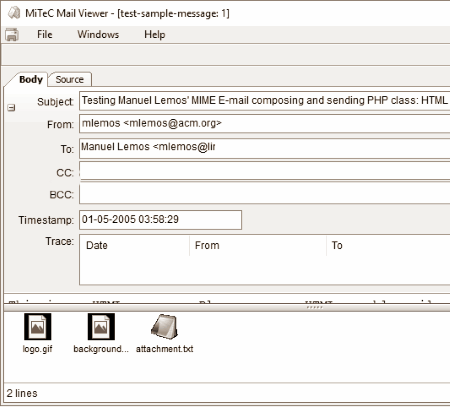Click the To field showing Manuel Lemos
Screen dimensions: 450x408
point(265,148)
